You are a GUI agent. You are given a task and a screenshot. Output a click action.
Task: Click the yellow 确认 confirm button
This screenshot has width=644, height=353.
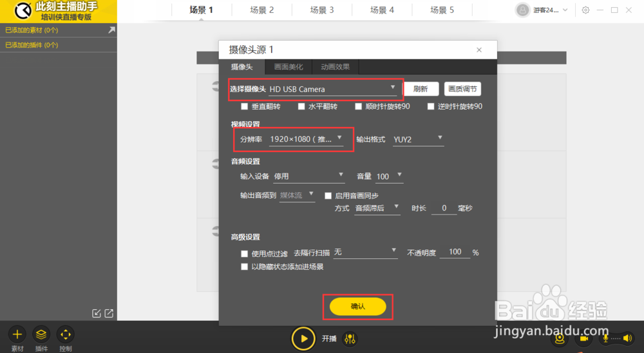pos(357,307)
